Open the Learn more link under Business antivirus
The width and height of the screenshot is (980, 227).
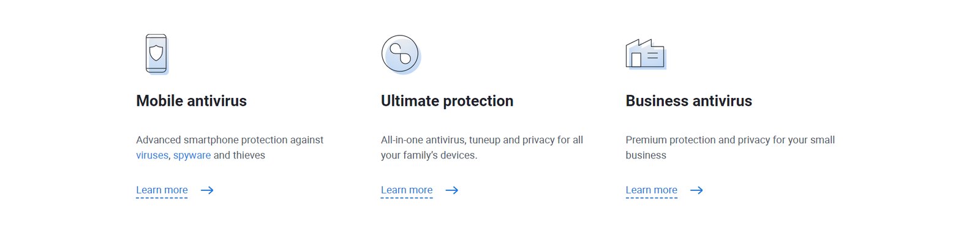pyautogui.click(x=651, y=190)
